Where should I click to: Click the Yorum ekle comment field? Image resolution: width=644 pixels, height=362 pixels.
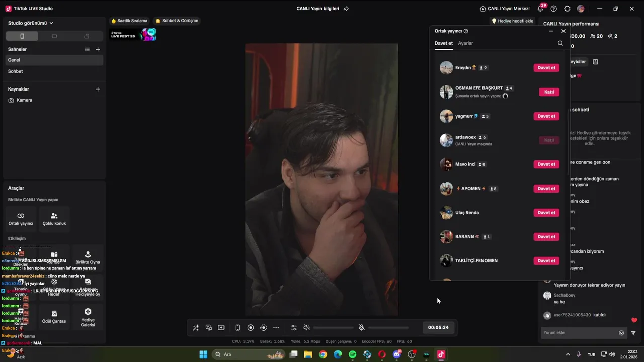click(579, 333)
